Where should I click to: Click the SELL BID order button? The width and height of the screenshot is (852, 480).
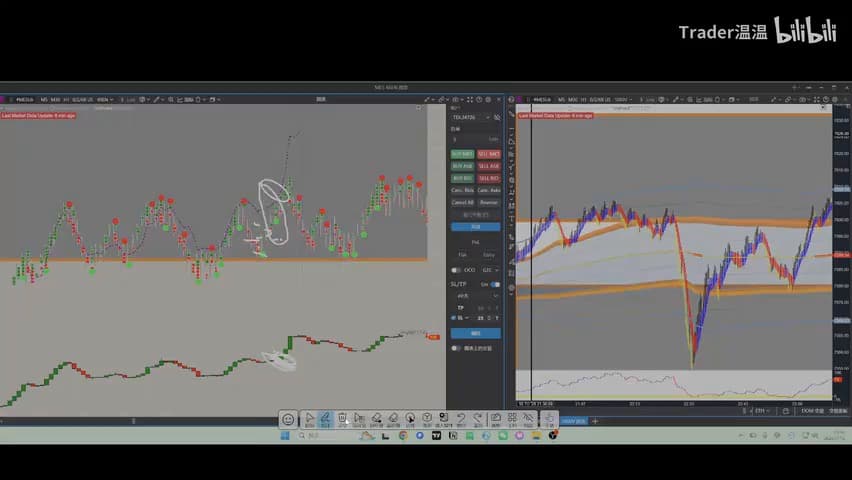(x=488, y=178)
